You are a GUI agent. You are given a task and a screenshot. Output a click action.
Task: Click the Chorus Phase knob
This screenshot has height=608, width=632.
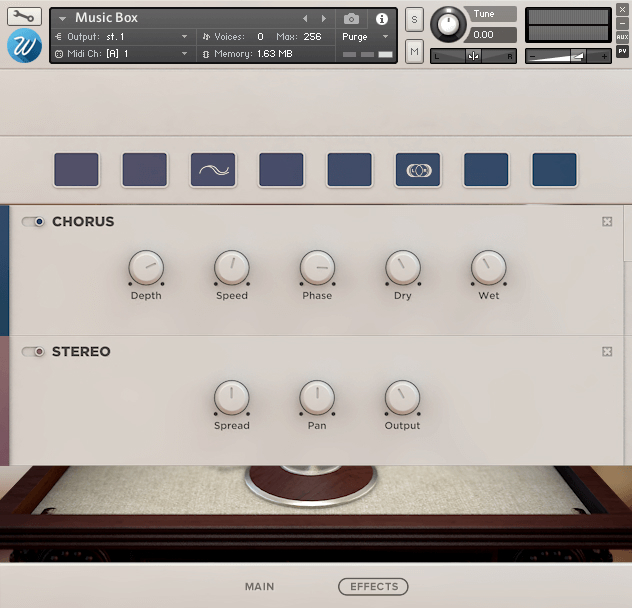click(x=317, y=267)
